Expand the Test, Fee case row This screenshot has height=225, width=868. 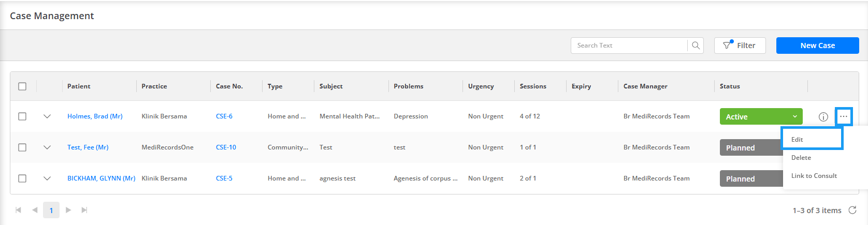click(47, 147)
